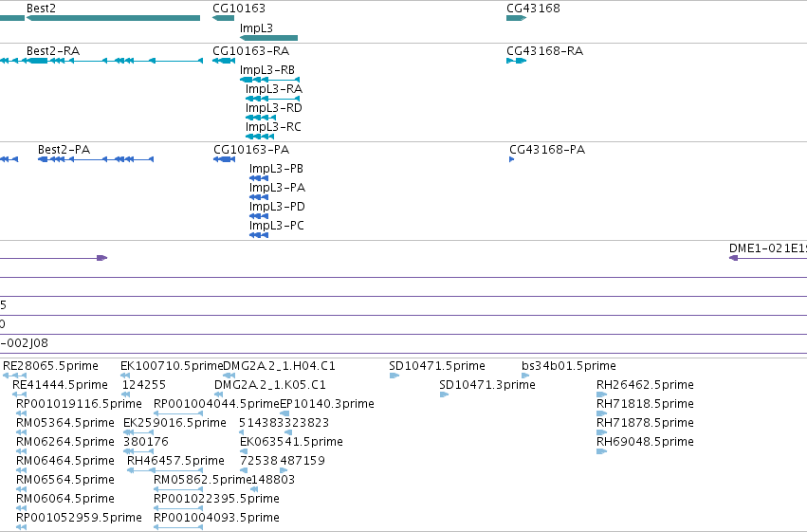
Task: Click the ImpL3-PA protein label
Action: (278, 188)
